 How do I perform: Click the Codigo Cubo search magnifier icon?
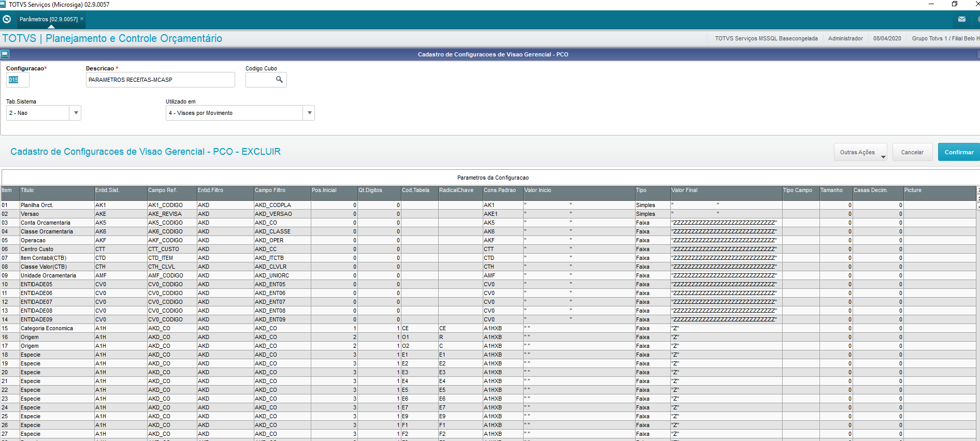tap(279, 80)
